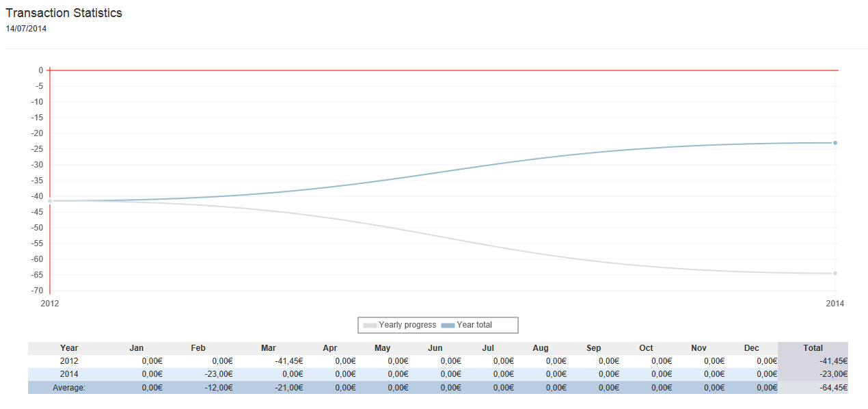
Task: Click the 2014 label on the x-axis
Action: tap(835, 303)
